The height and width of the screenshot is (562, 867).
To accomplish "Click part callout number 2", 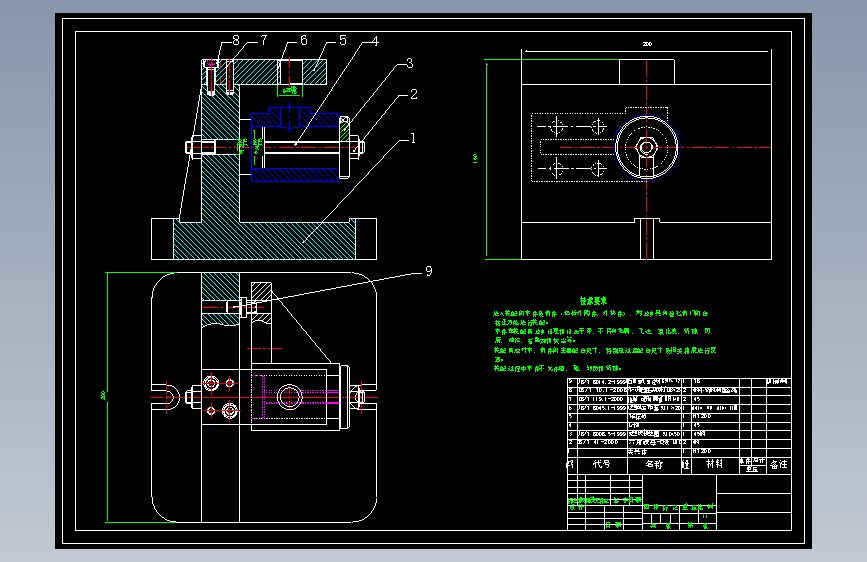I will [x=414, y=95].
